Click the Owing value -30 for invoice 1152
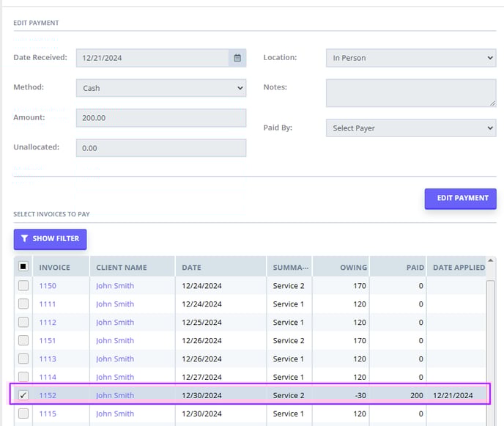The height and width of the screenshot is (426, 504). click(x=360, y=395)
